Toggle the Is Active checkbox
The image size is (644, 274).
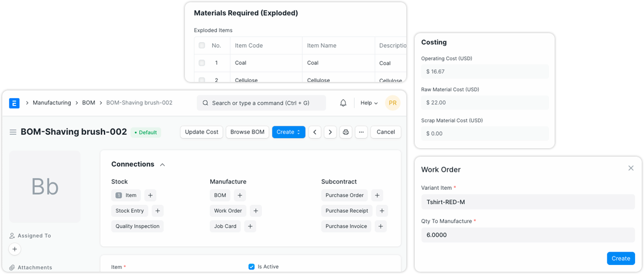click(252, 267)
